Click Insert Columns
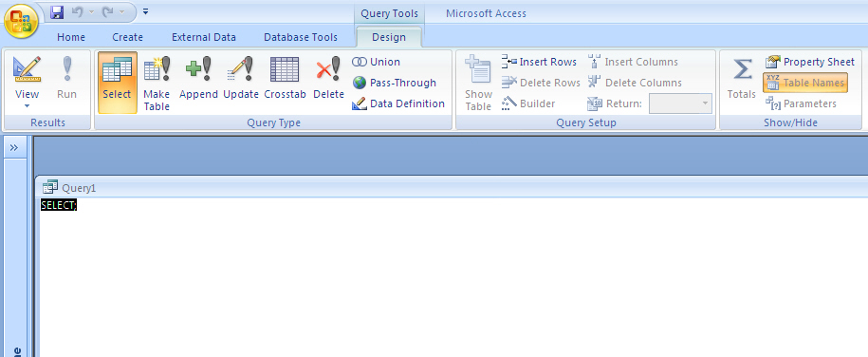 point(634,62)
